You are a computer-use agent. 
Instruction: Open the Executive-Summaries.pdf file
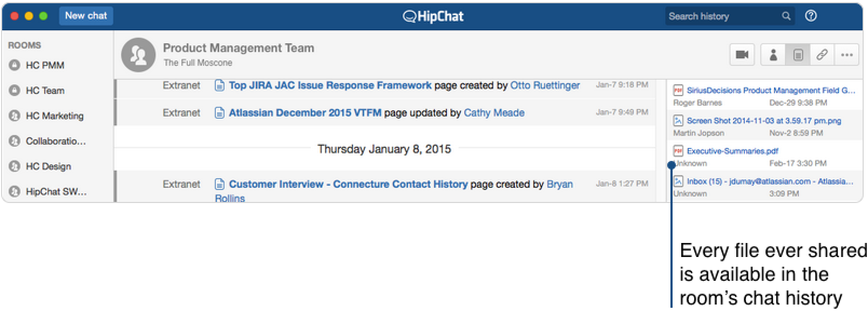click(733, 151)
